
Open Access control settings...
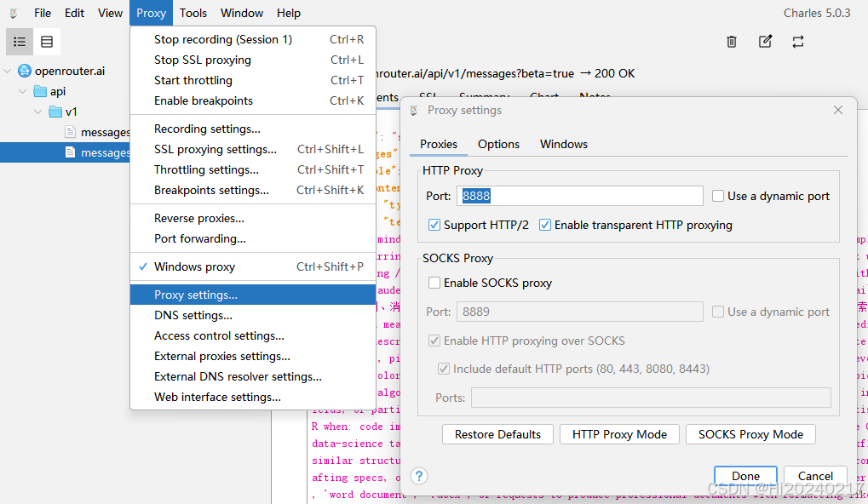[x=253, y=335]
